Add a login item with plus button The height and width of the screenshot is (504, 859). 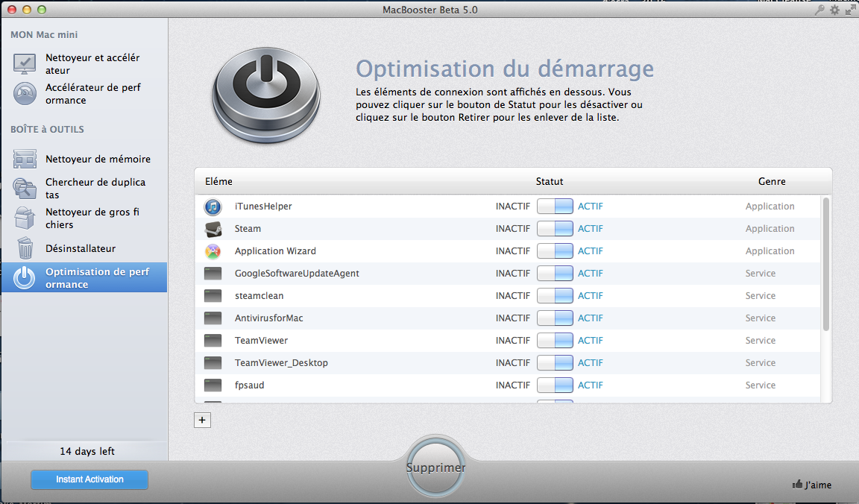tap(202, 420)
